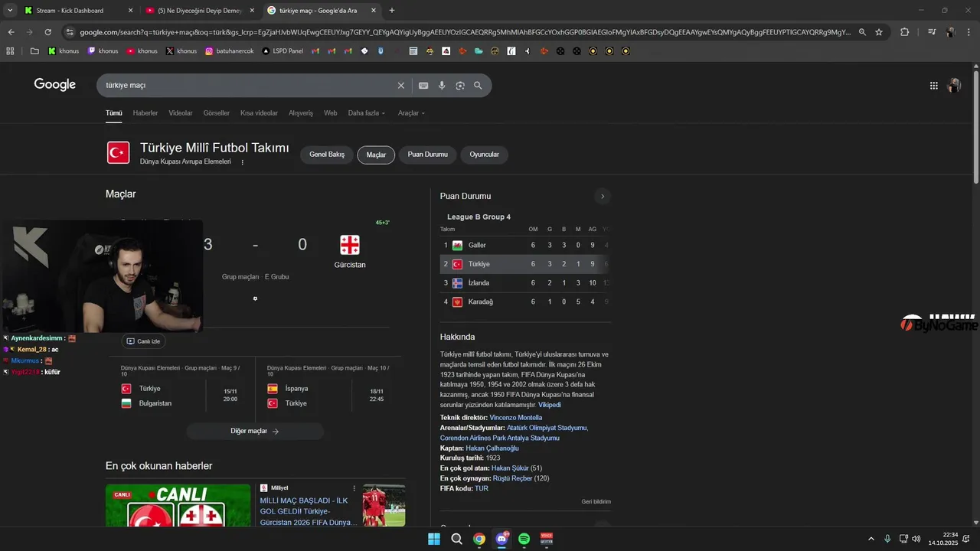
Task: Select the Puan Durumu chip
Action: [427, 155]
